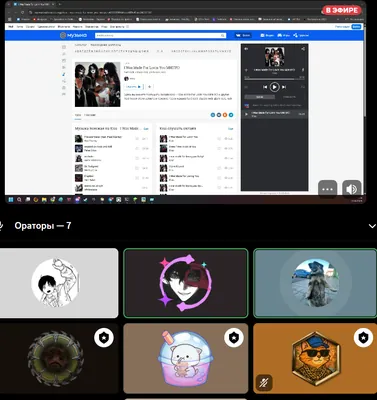Select the speaker with standing cat photo
Viewport: 377px width, 400px height.
point(315,283)
